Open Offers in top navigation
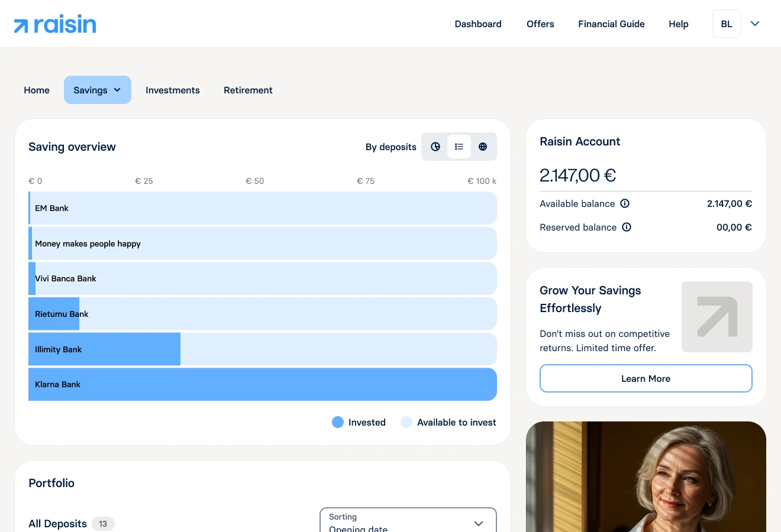781x532 pixels. click(540, 24)
